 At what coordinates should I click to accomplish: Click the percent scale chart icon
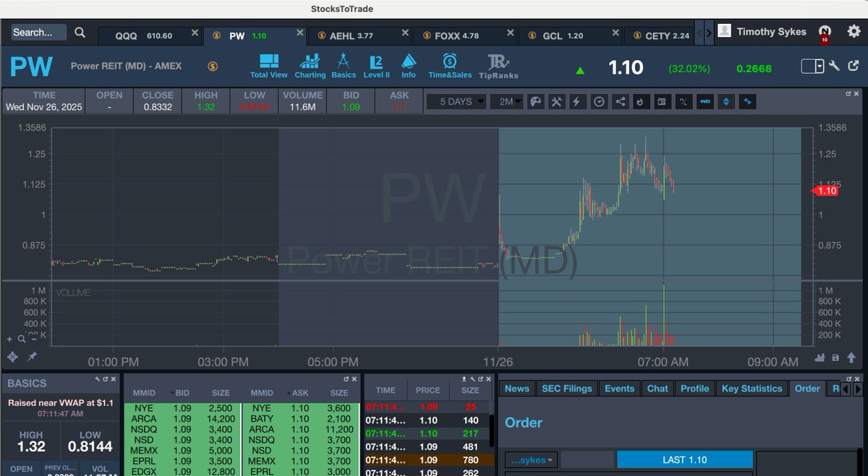(x=682, y=102)
